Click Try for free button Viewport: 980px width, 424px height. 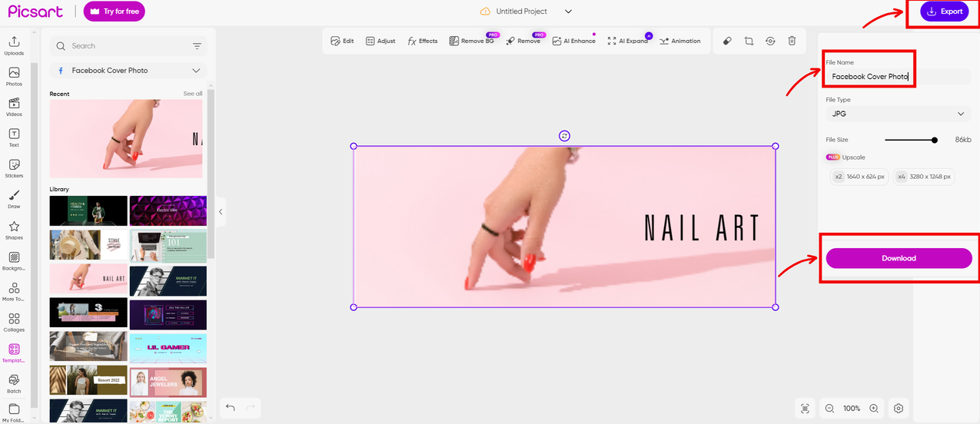(115, 12)
